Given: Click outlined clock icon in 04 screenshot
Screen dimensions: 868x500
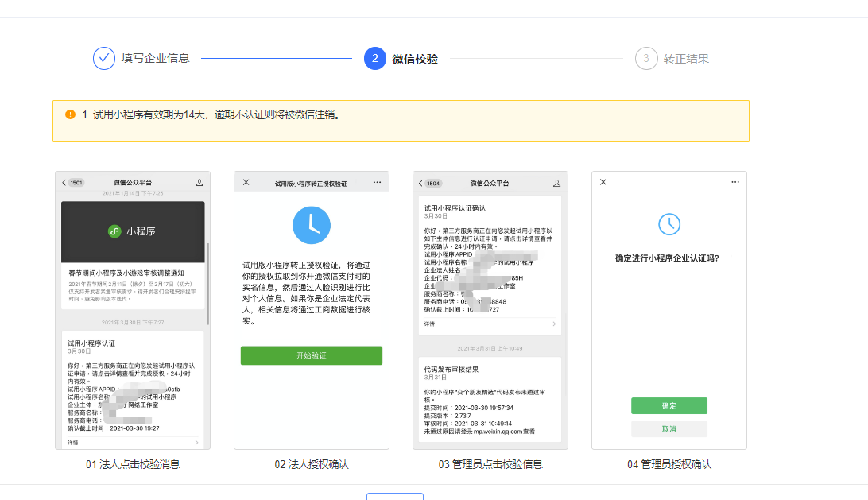Looking at the screenshot, I should [669, 224].
